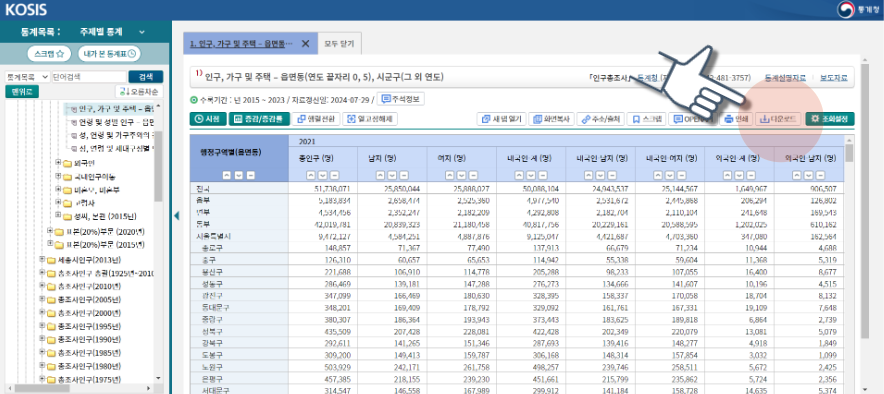
Task: Click the 2021 year header cell
Action: click(x=566, y=141)
